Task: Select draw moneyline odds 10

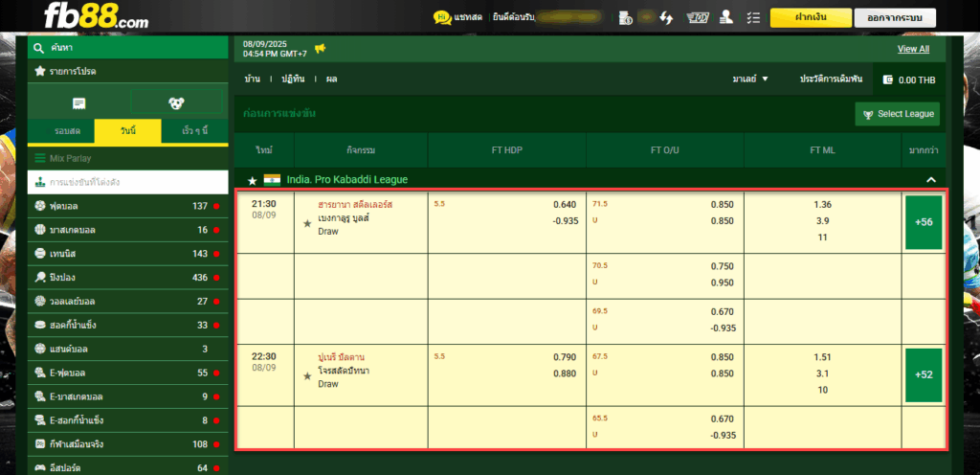Action: coord(822,390)
